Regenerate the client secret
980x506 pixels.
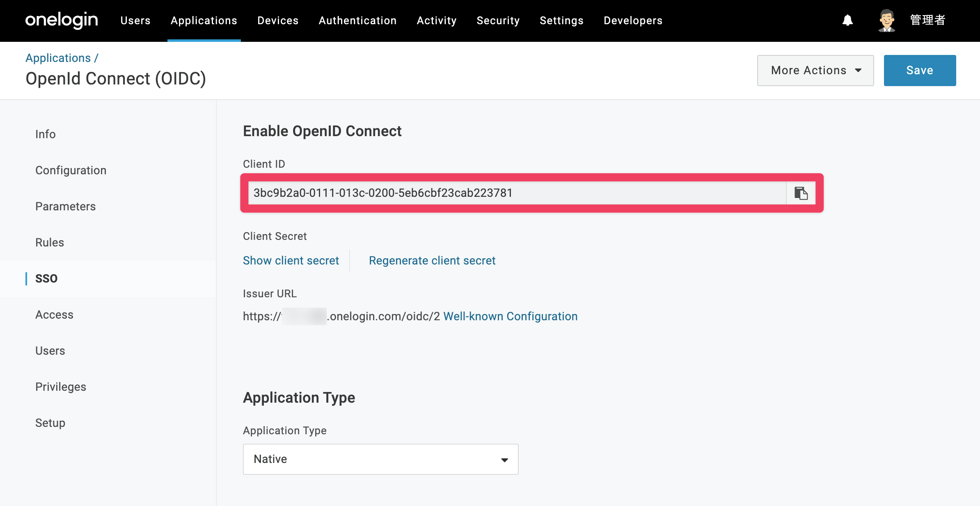point(432,261)
